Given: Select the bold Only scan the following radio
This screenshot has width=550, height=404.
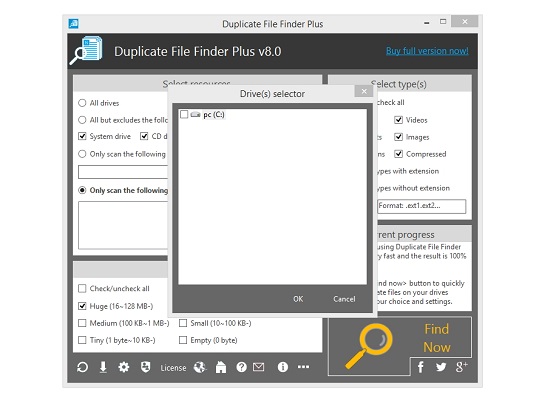Looking at the screenshot, I should click(x=82, y=190).
